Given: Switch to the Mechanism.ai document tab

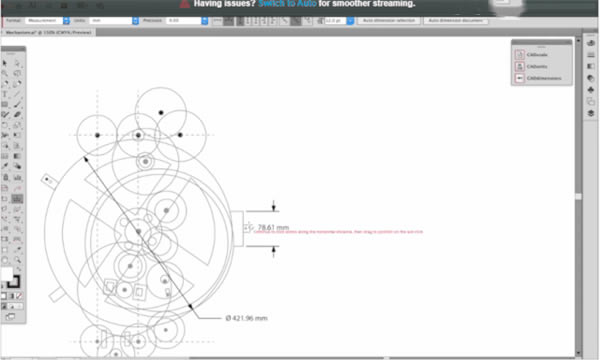Looking at the screenshot, I should [48, 33].
